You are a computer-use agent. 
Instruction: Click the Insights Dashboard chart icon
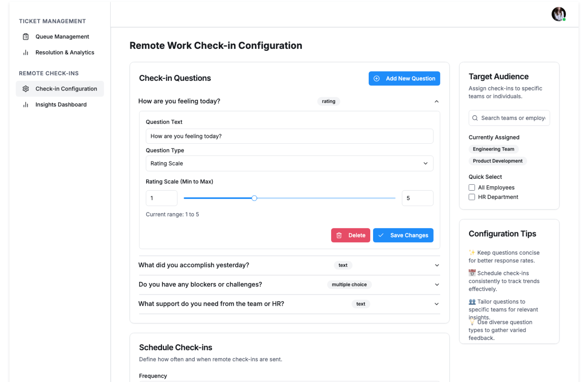click(x=26, y=105)
